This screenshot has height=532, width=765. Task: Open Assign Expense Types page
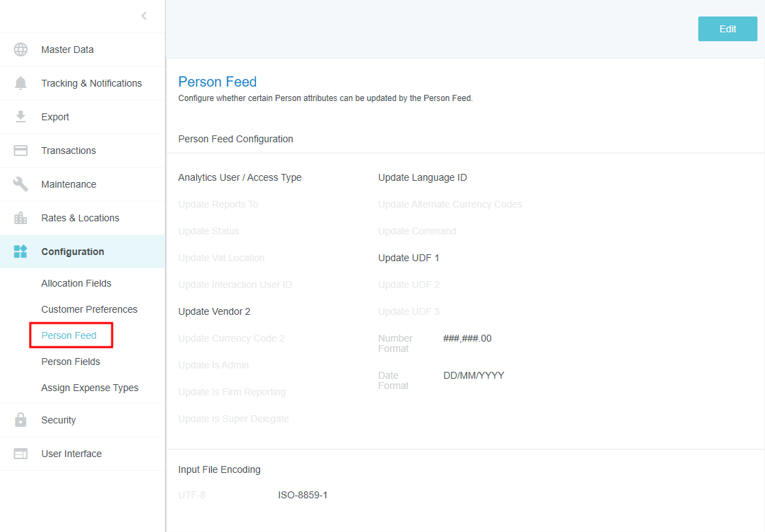coord(90,388)
